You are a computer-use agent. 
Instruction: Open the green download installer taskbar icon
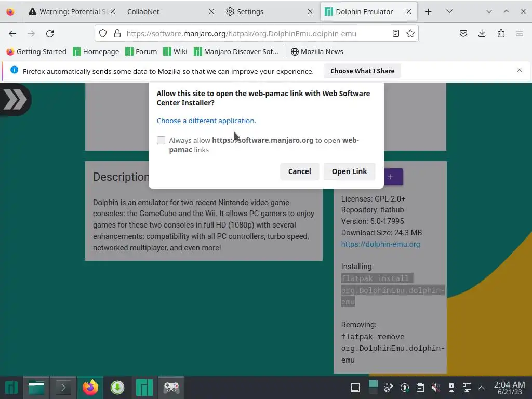click(x=117, y=388)
